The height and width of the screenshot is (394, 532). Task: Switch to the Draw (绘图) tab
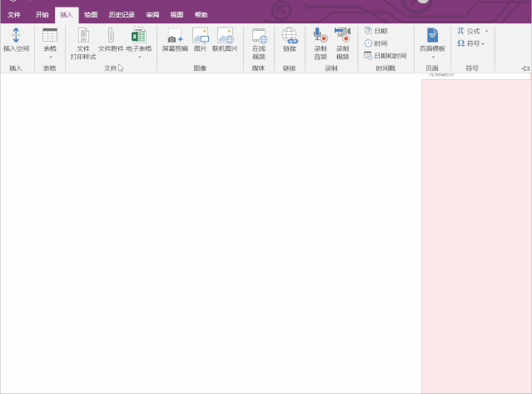(91, 15)
